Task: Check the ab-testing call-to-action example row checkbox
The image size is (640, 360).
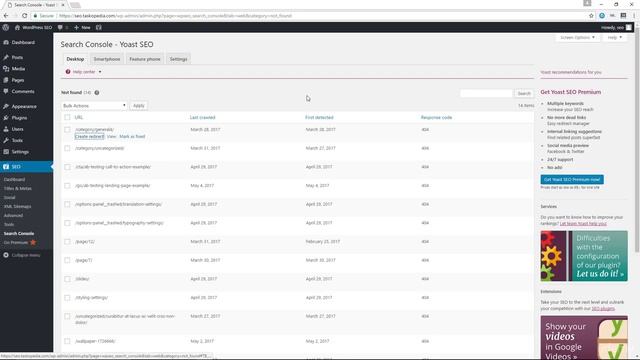Action: coord(67,167)
